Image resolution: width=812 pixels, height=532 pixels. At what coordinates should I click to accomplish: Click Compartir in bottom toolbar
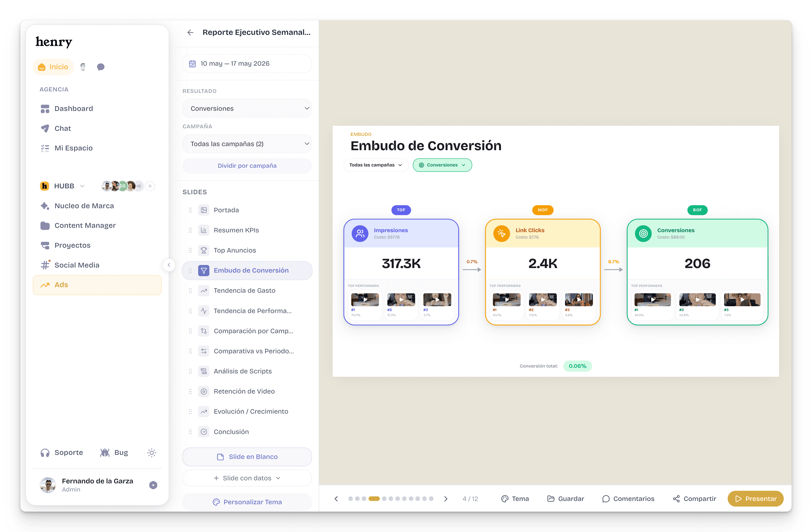click(x=695, y=499)
